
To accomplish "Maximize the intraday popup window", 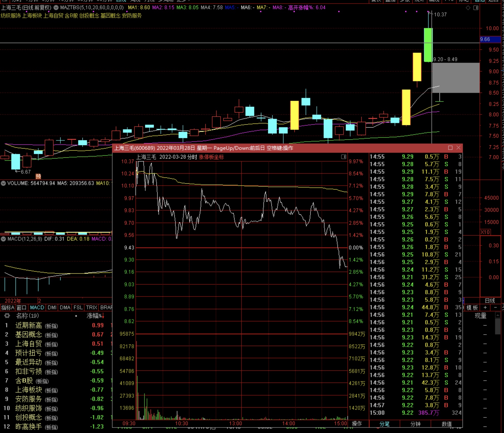I will [x=450, y=148].
